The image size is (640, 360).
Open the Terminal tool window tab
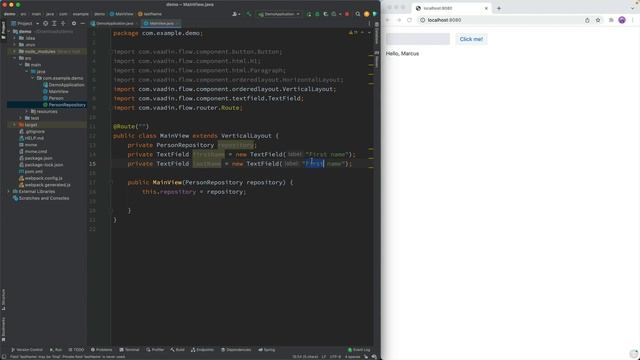129,350
